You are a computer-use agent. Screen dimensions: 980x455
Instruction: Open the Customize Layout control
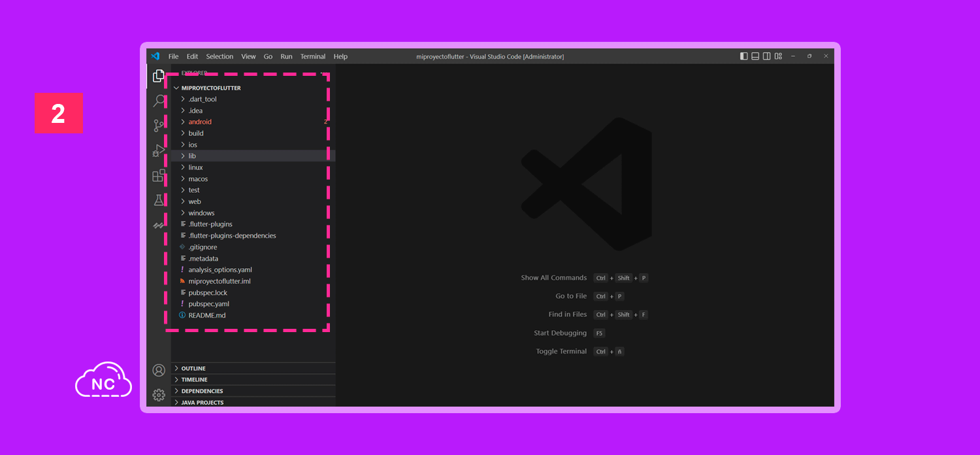point(777,56)
